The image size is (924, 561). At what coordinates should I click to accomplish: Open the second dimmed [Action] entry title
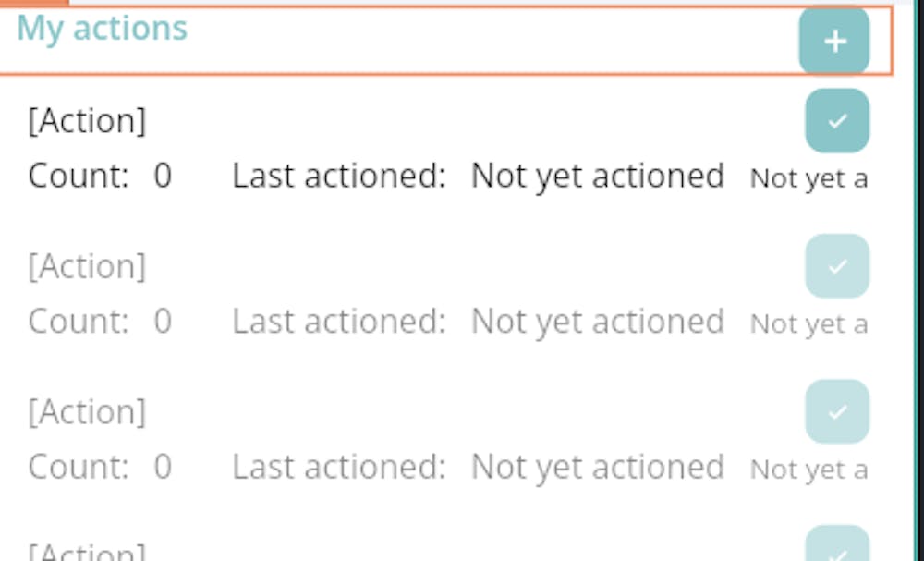(x=87, y=266)
